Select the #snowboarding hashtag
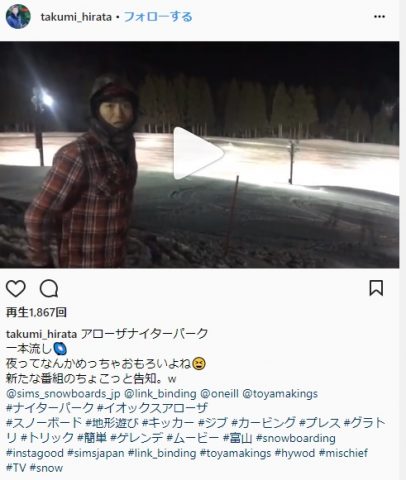 296,438
